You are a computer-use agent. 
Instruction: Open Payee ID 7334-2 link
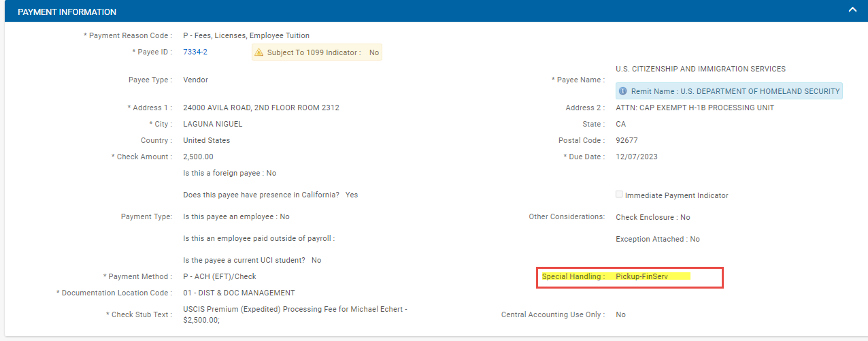(x=195, y=52)
